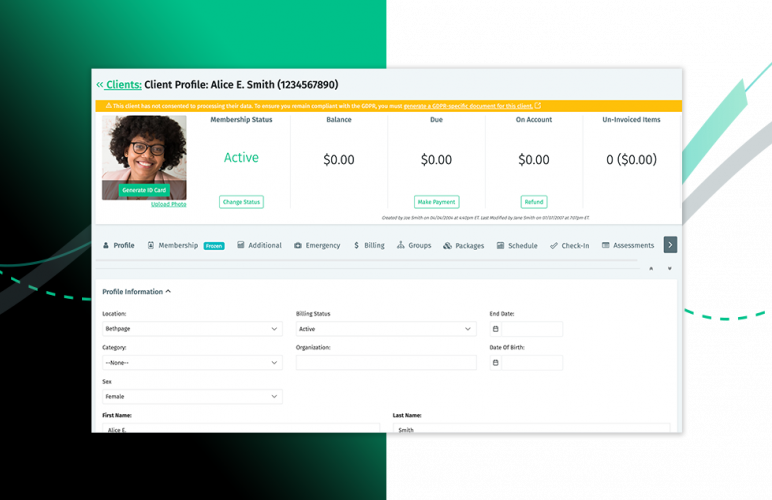Screen dimensions: 772x500
Task: Click the Created by Joe Smith note
Action: (485, 218)
